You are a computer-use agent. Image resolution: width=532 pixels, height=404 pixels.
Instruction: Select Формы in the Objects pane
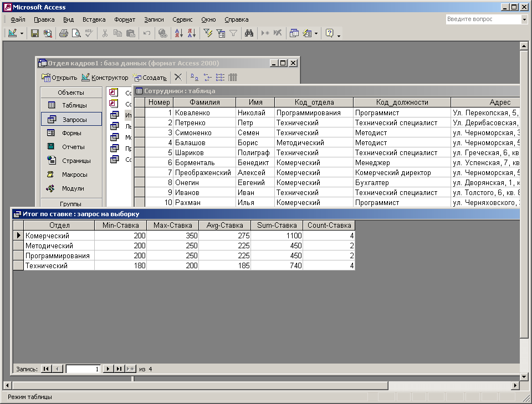(x=71, y=133)
